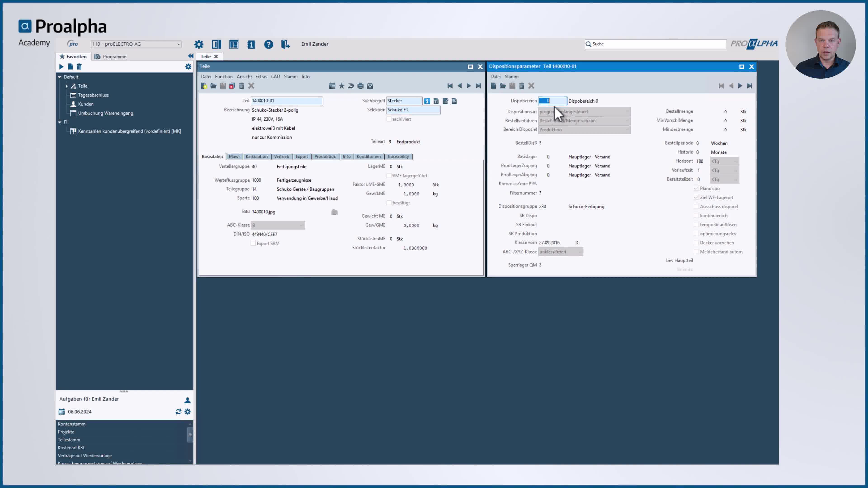Delete favorite with trash icon in Favoriten panel

79,67
